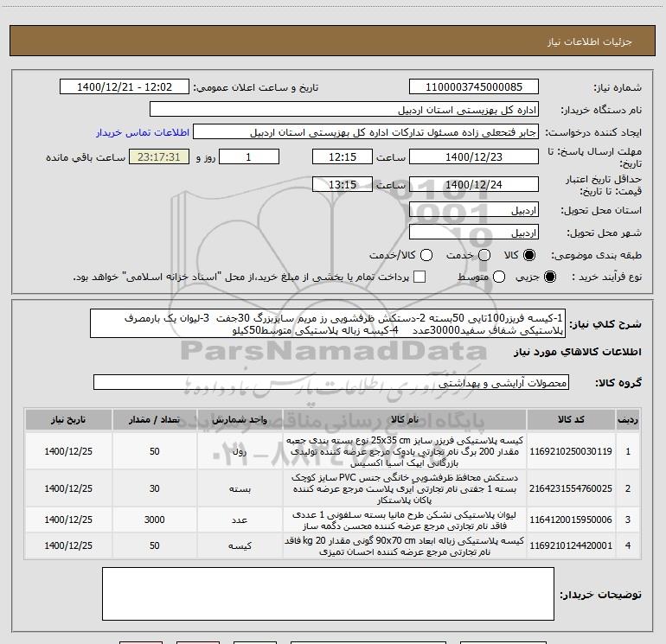Open the اطلاعات تماس خریدار link
Screen dimensions: 666x644
(143, 132)
